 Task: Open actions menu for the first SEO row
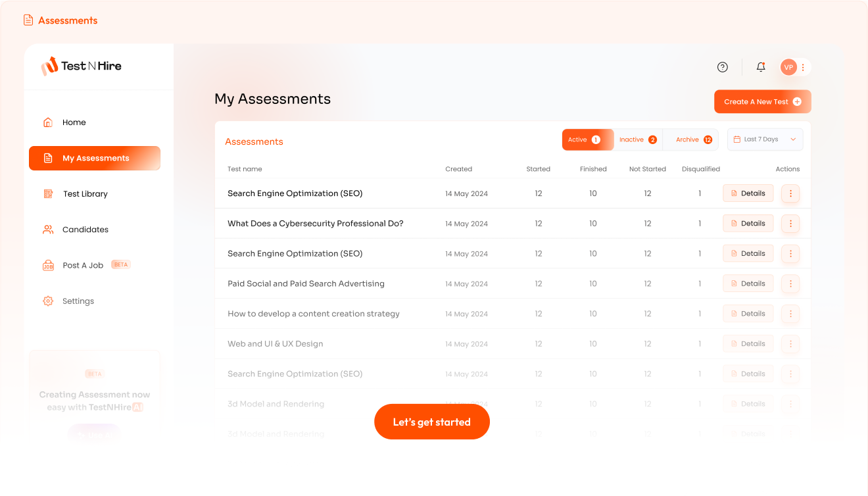(x=790, y=193)
